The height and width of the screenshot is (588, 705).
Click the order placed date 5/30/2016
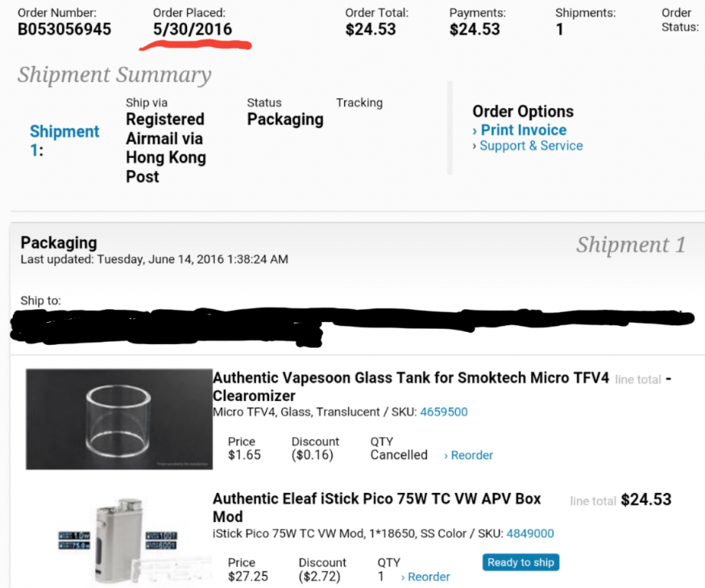193,30
